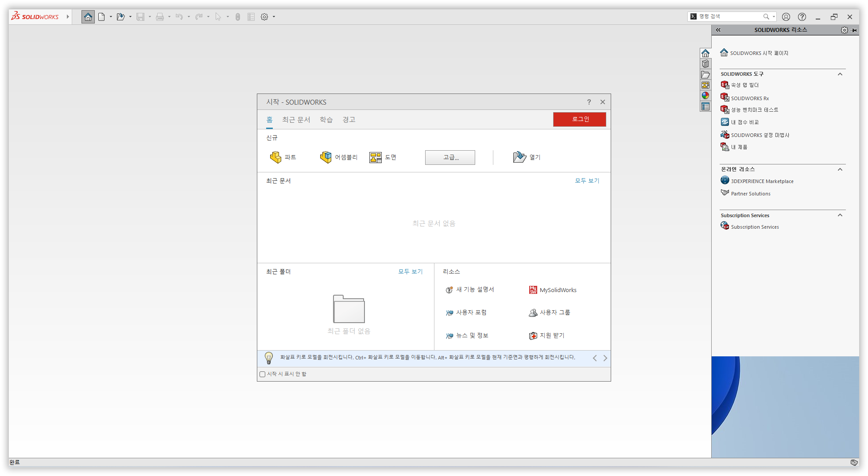
Task: Create a new 어셈블리 document
Action: point(339,157)
